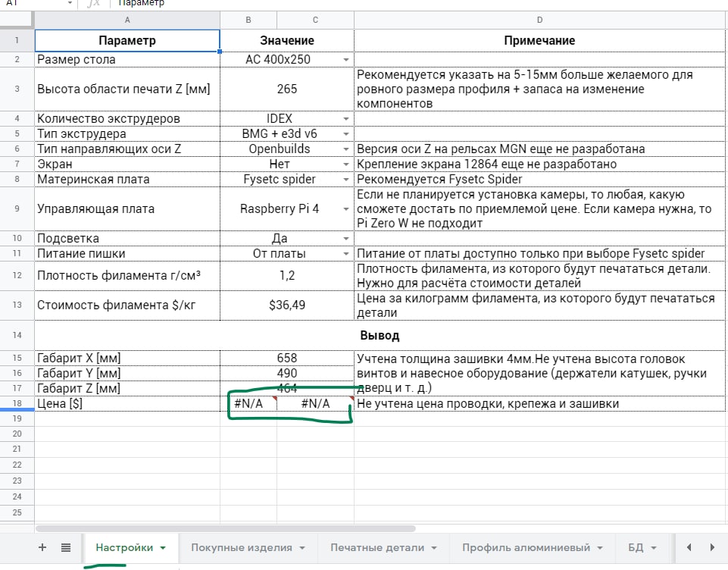This screenshot has height=570, width=728.
Task: Click the select-all corner box
Action: click(17, 20)
